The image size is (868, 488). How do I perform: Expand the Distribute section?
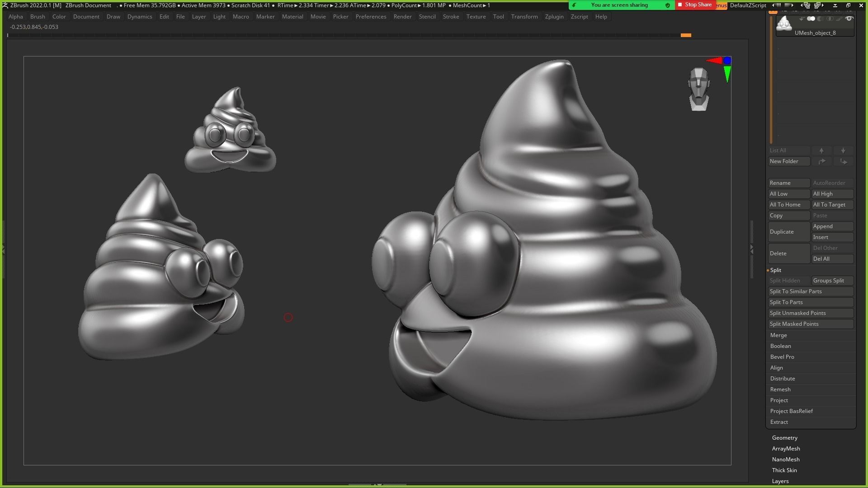(x=783, y=379)
